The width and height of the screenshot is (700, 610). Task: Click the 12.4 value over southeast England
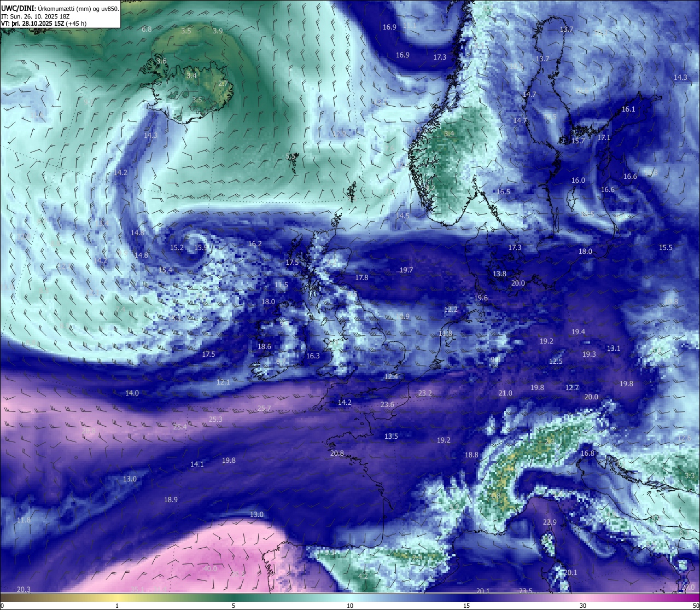coord(391,377)
